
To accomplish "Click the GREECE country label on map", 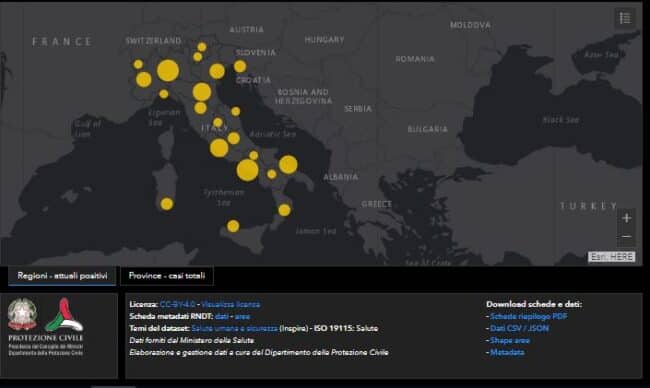I will 376,204.
